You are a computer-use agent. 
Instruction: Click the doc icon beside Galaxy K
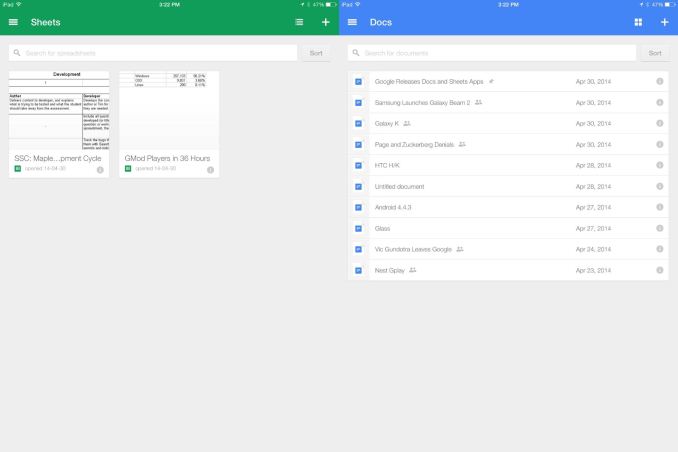[x=358, y=124]
